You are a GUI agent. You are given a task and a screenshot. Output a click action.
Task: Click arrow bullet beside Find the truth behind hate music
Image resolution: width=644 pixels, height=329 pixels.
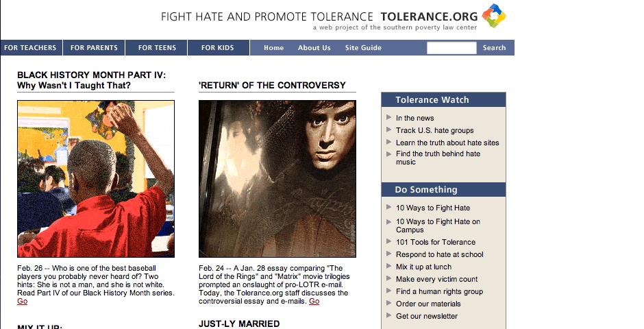click(x=388, y=154)
